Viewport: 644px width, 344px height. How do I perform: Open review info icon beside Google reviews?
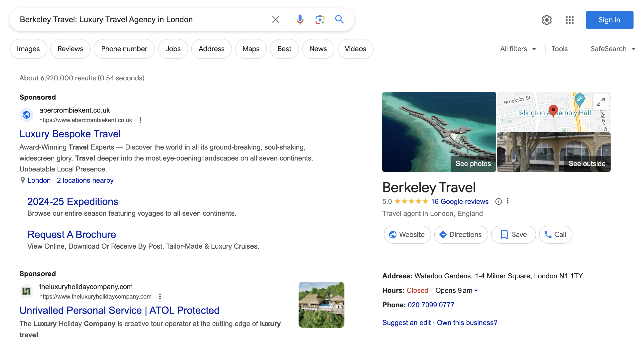498,201
